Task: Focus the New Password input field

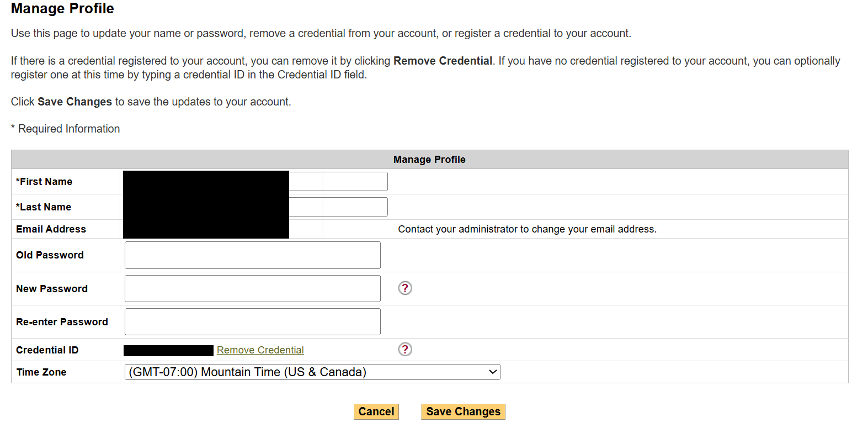Action: coord(252,289)
